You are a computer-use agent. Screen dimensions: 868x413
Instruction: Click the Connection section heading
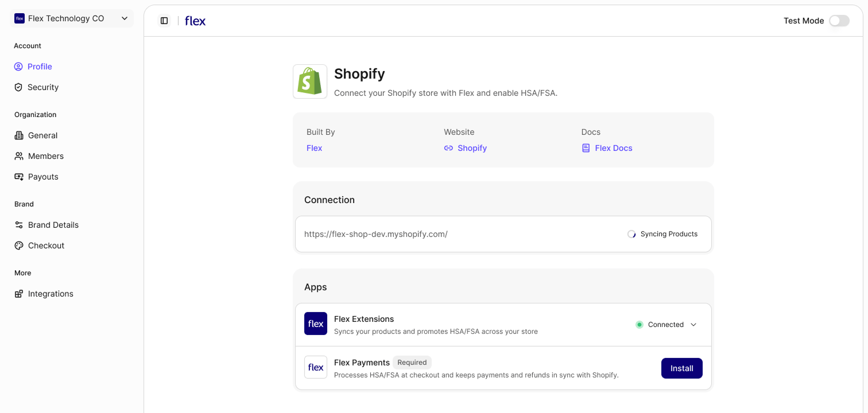(x=330, y=200)
